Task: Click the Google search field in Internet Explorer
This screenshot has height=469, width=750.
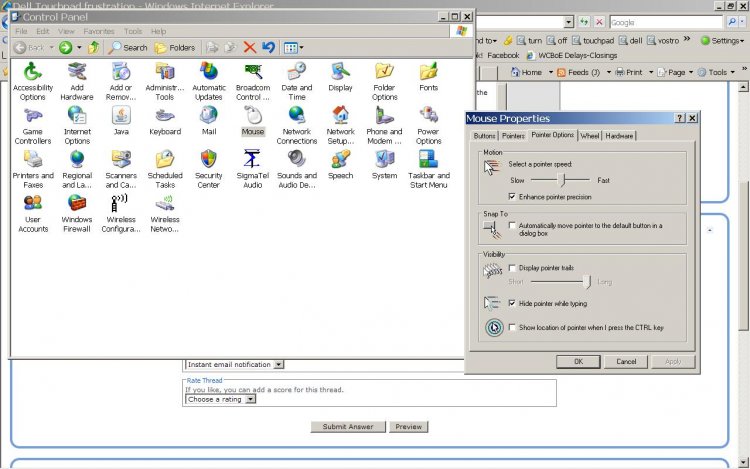Action: point(666,22)
